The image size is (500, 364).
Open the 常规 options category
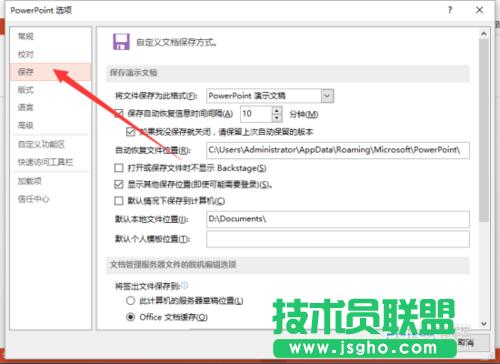click(x=26, y=36)
